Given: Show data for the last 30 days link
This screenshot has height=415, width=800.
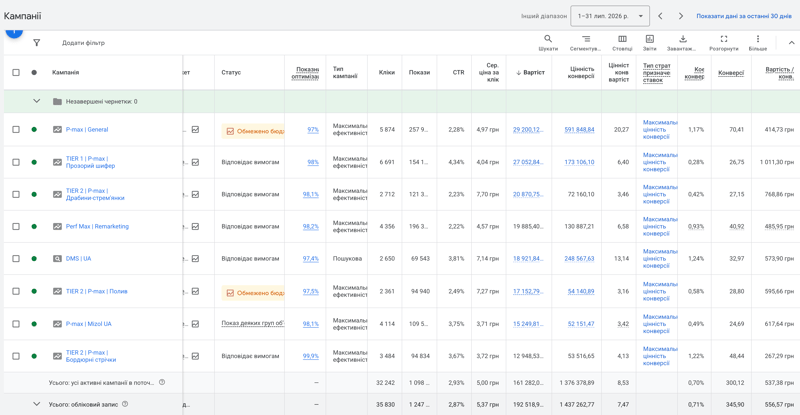Looking at the screenshot, I should (x=744, y=16).
